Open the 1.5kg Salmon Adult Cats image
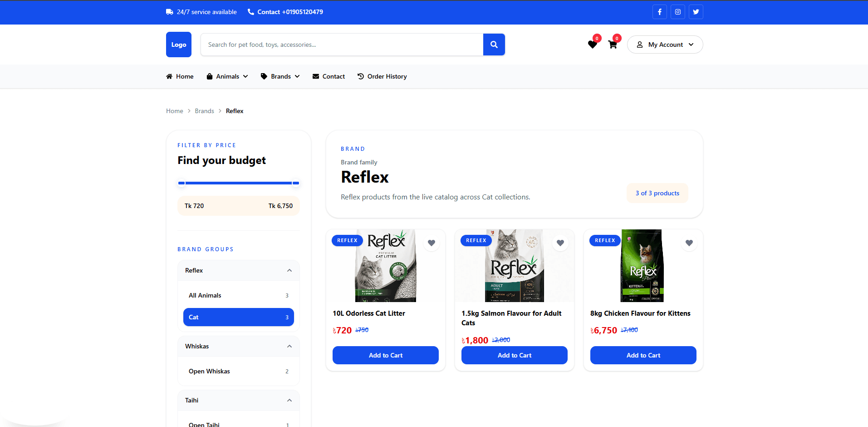Screen dimensions: 868x427 (515, 266)
